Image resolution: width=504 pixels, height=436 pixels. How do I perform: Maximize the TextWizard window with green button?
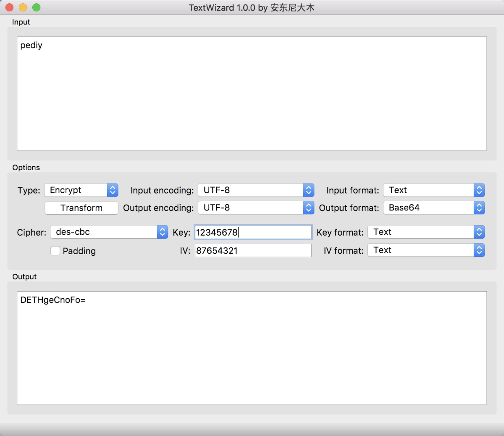[37, 8]
